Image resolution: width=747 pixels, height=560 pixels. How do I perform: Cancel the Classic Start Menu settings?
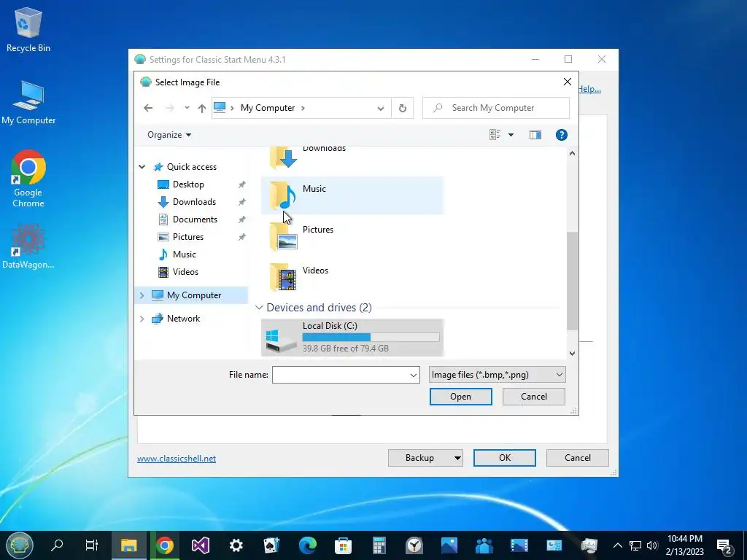pyautogui.click(x=578, y=458)
